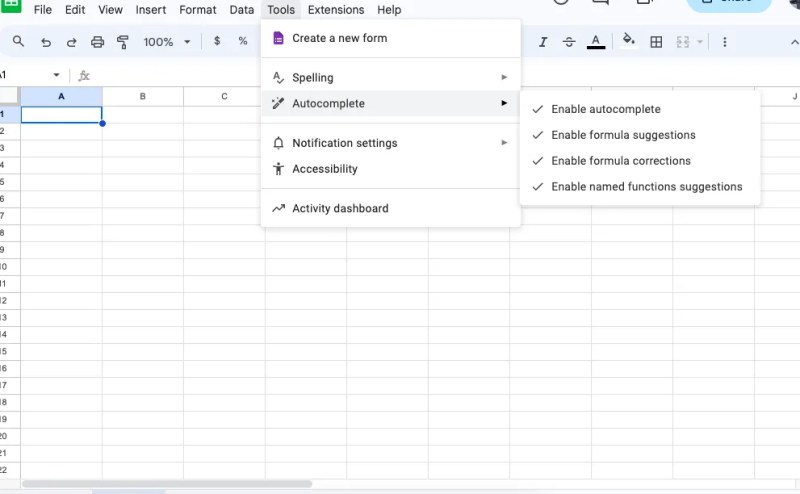Choose Create a new form

click(x=391, y=38)
